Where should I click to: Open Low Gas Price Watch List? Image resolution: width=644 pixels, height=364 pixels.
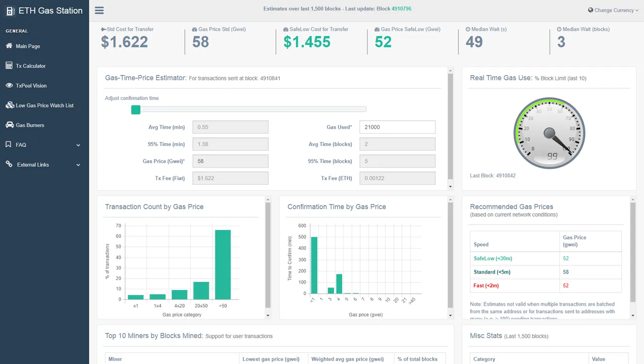pyautogui.click(x=44, y=105)
